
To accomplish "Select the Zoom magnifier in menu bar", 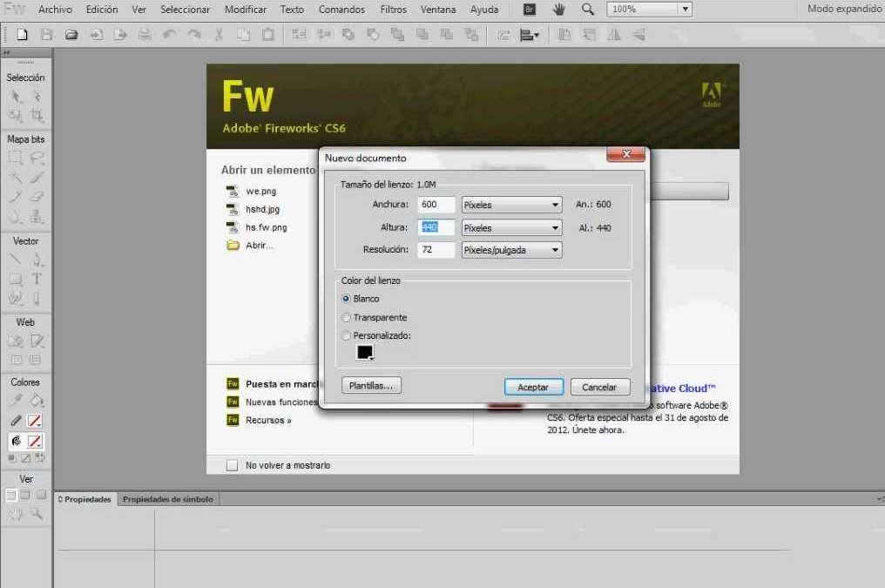I will [588, 9].
